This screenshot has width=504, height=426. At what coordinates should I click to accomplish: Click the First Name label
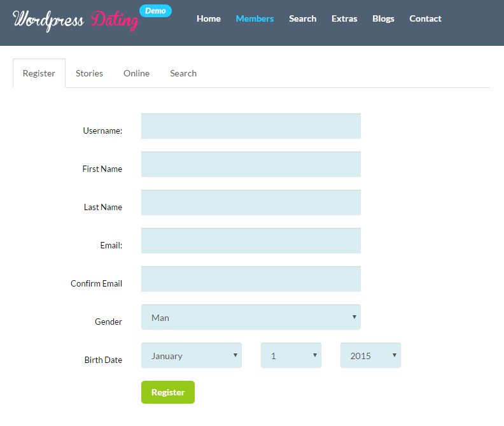(x=102, y=169)
